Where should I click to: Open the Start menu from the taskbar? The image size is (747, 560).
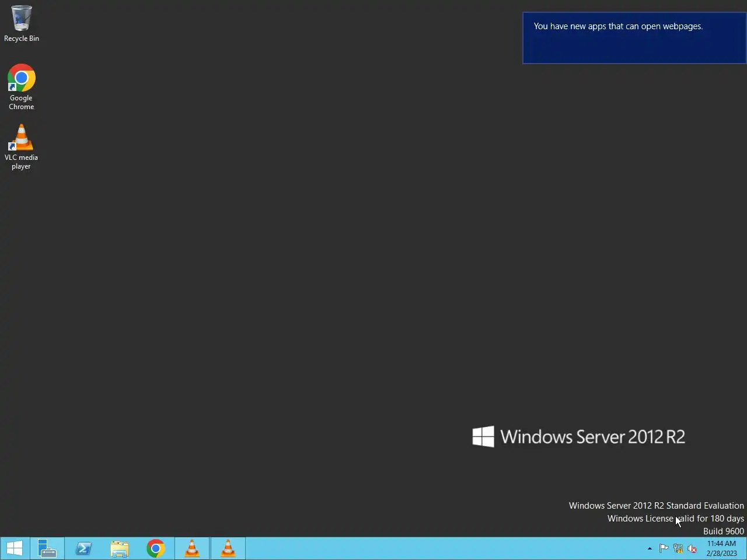(14, 548)
